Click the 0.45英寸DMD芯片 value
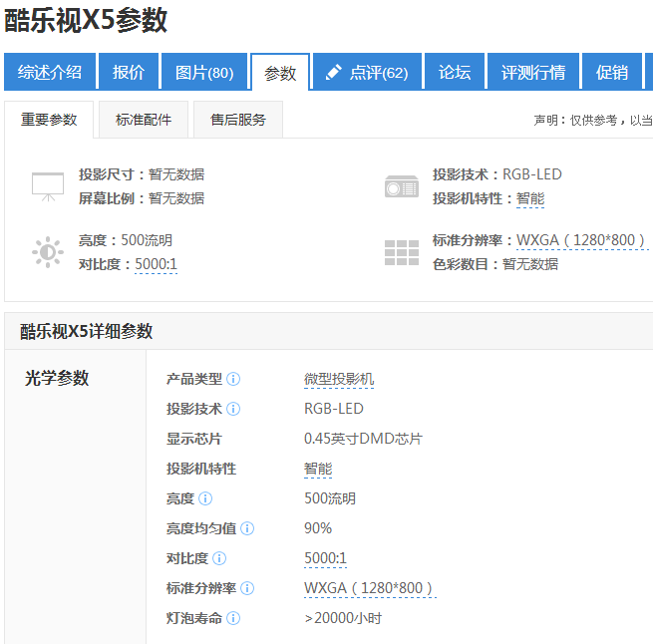Screen dimensions: 653x644 coord(363,439)
